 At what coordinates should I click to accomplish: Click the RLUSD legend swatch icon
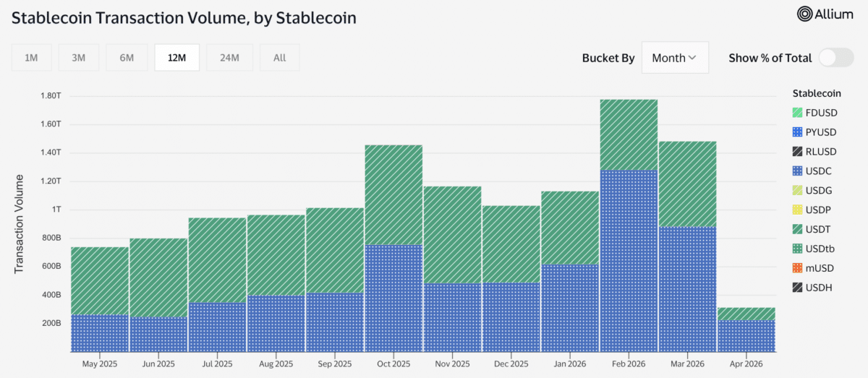(798, 152)
